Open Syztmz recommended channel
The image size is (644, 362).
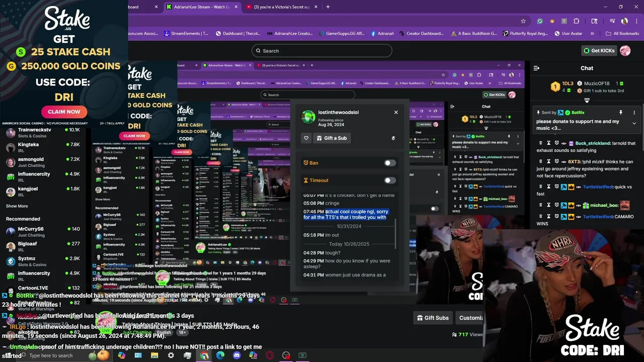click(43, 261)
